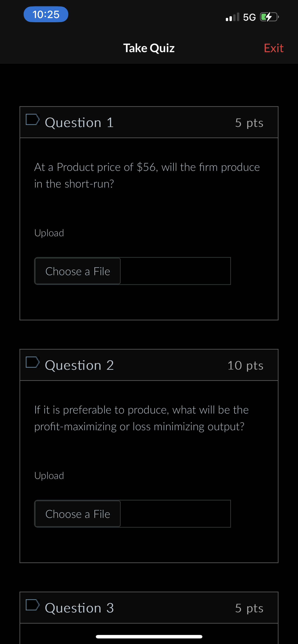
Task: Click the Upload label under Question 1
Action: coord(49,233)
